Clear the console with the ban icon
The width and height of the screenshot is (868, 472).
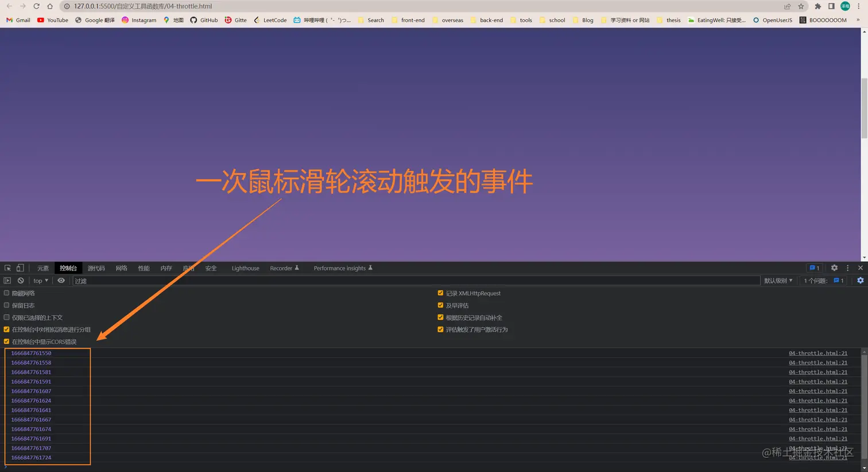tap(21, 281)
